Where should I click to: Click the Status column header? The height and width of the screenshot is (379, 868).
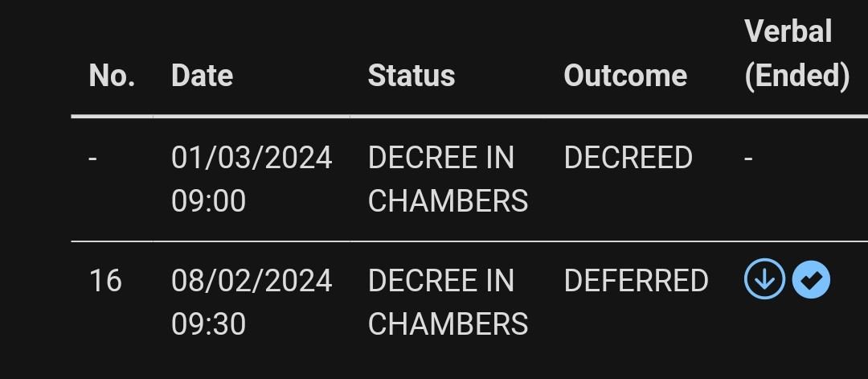(411, 76)
